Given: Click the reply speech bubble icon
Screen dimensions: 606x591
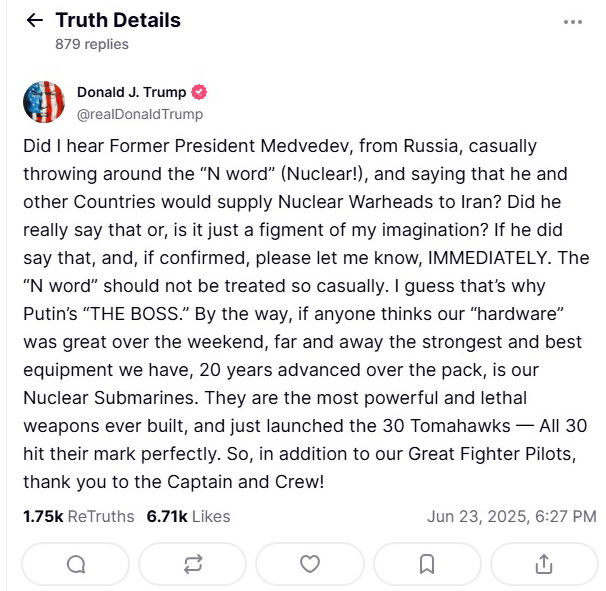Looking at the screenshot, I should pos(76,564).
